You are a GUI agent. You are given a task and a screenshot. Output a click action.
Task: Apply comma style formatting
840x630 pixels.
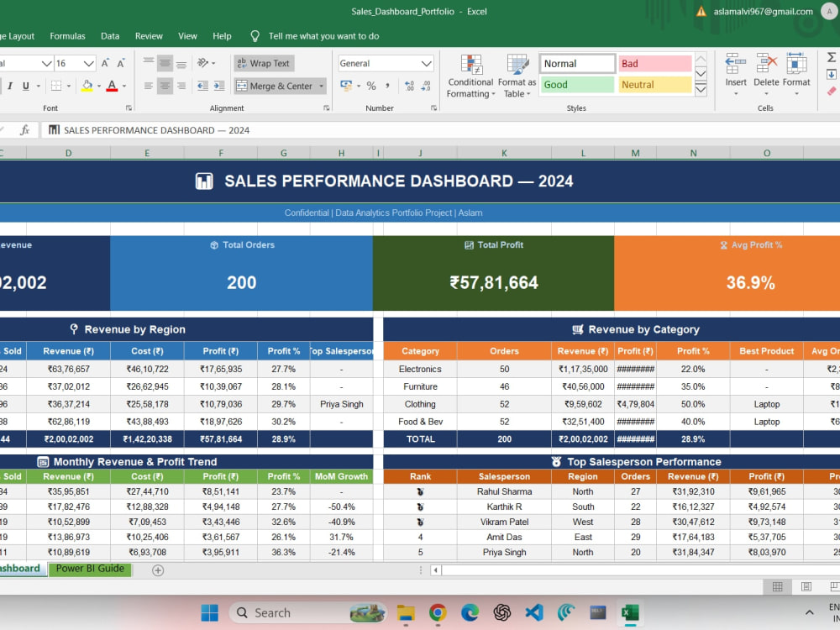387,86
